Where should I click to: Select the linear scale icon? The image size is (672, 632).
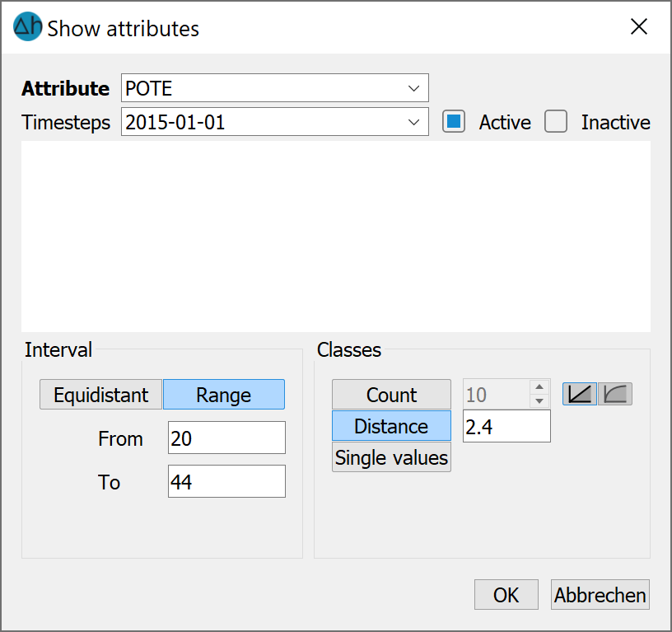pos(580,394)
